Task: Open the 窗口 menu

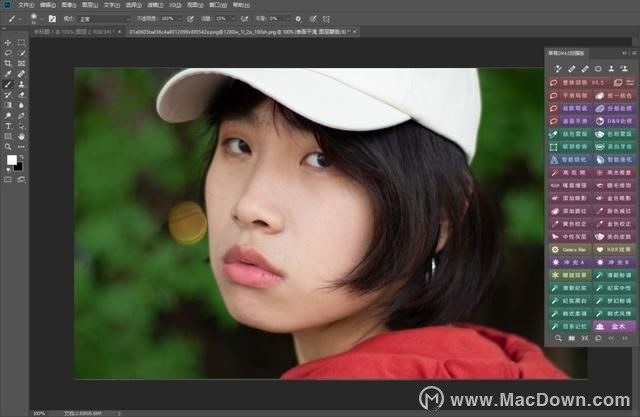Action: (x=218, y=5)
